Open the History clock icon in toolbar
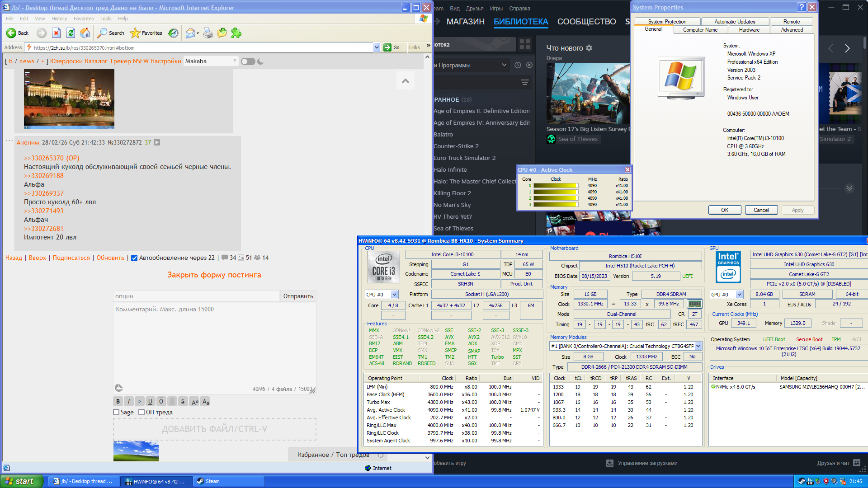The image size is (868, 488). pos(173,33)
